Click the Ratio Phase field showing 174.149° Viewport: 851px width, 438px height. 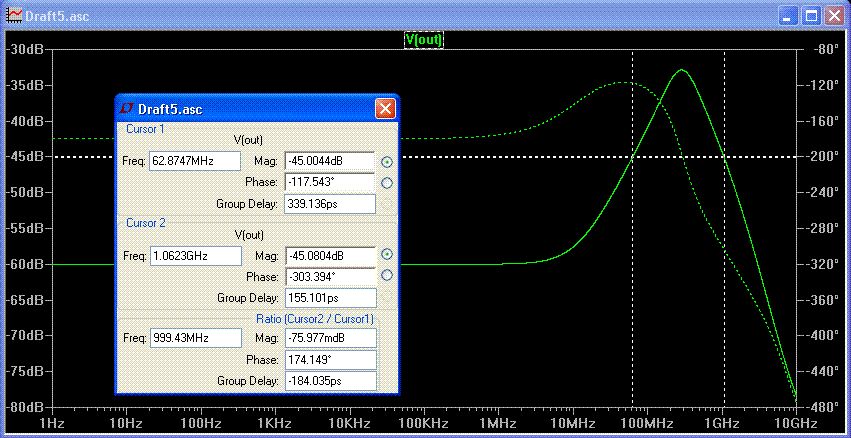click(x=329, y=359)
